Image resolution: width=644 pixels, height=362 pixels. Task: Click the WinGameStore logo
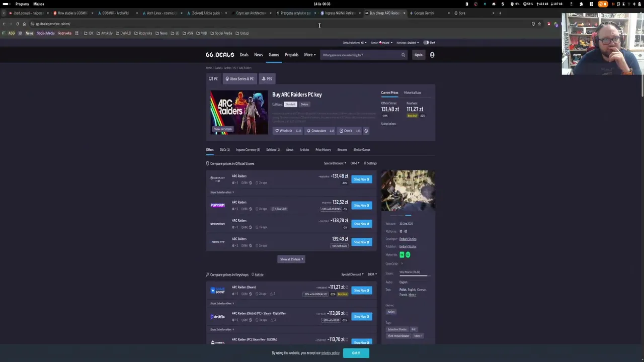pyautogui.click(x=217, y=224)
